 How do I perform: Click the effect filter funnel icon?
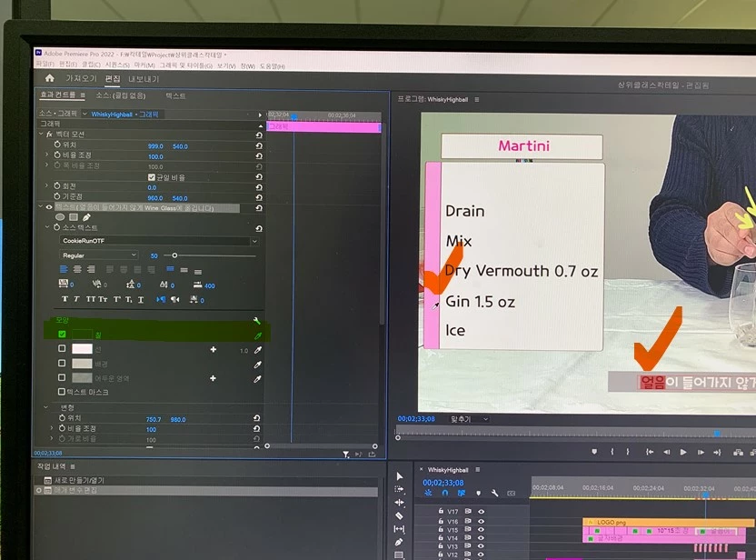[x=345, y=454]
